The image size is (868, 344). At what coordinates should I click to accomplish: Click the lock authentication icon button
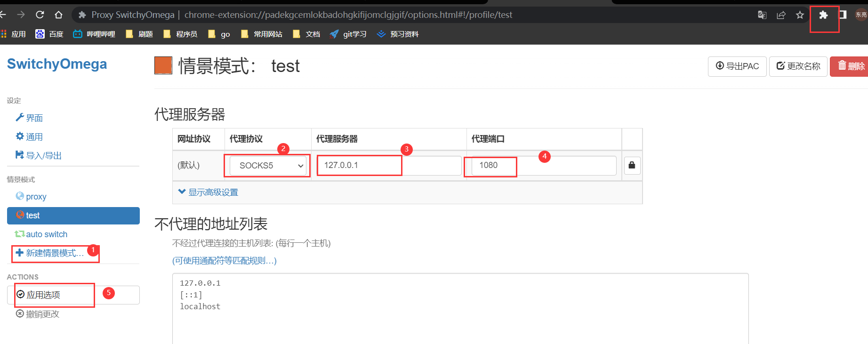[x=632, y=165]
